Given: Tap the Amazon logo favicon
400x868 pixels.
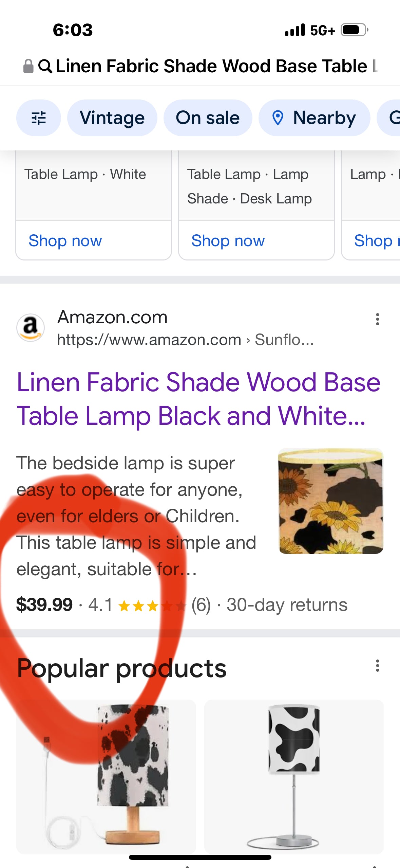Looking at the screenshot, I should (31, 327).
